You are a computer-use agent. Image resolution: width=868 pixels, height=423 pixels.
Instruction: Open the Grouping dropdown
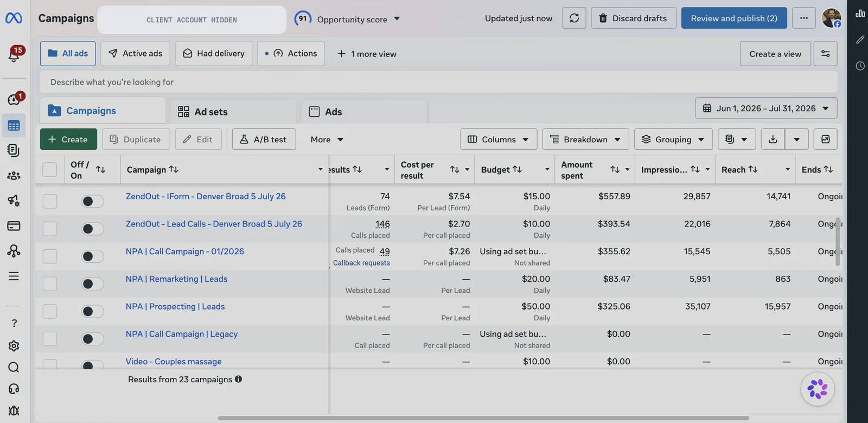click(673, 140)
